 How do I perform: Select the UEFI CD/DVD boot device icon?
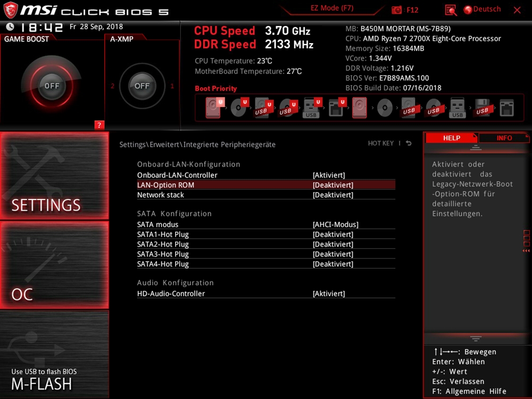239,107
